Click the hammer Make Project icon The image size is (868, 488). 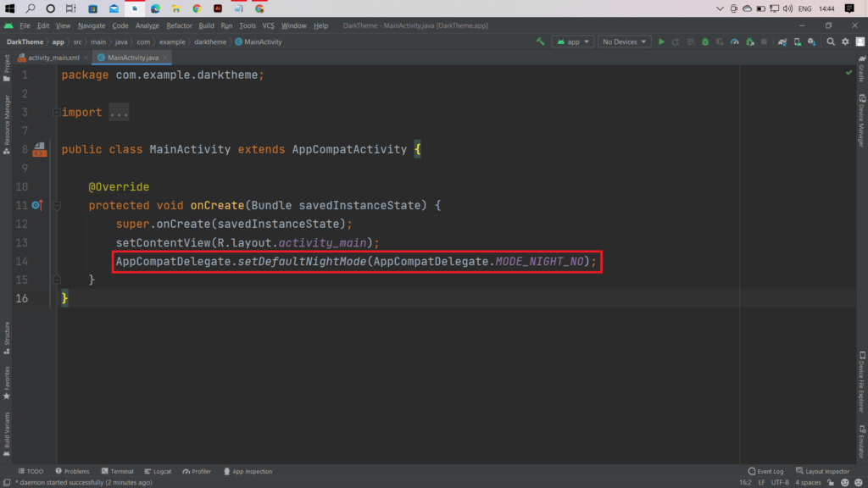click(540, 42)
